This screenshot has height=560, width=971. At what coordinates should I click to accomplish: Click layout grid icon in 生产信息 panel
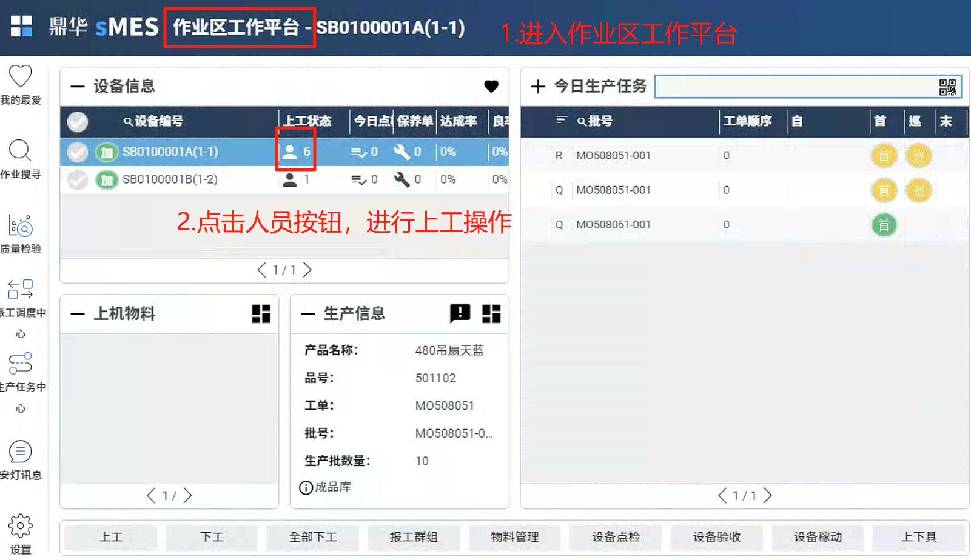(491, 314)
